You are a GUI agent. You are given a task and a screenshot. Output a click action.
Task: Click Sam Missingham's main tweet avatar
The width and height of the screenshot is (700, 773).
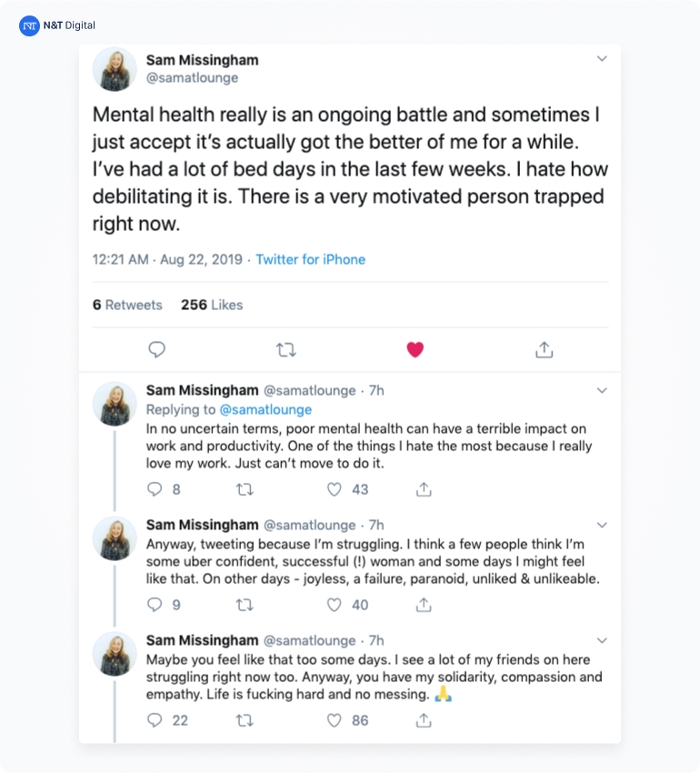(x=115, y=69)
